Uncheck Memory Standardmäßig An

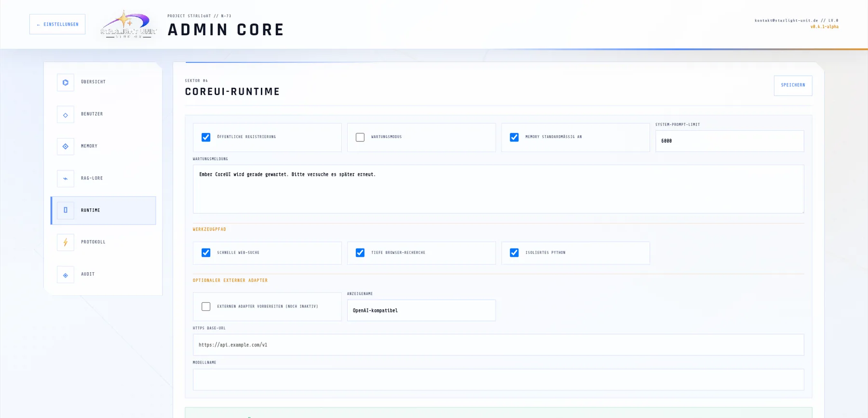tap(515, 137)
